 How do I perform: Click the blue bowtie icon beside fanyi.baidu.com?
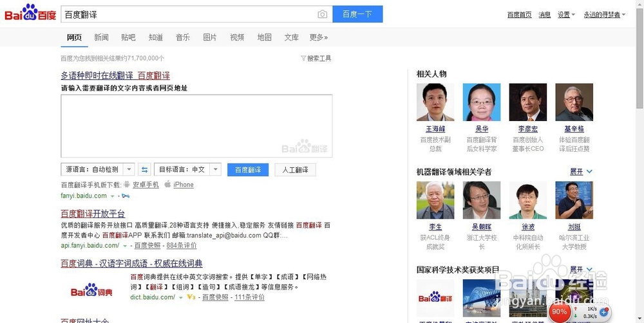coord(126,196)
